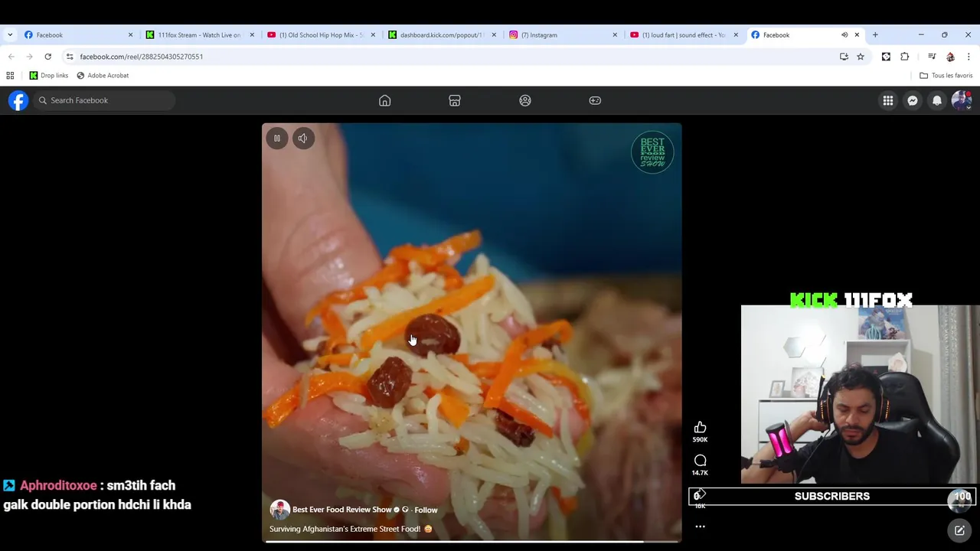Click the reel progress bar
Image resolution: width=980 pixels, height=551 pixels.
(x=472, y=541)
